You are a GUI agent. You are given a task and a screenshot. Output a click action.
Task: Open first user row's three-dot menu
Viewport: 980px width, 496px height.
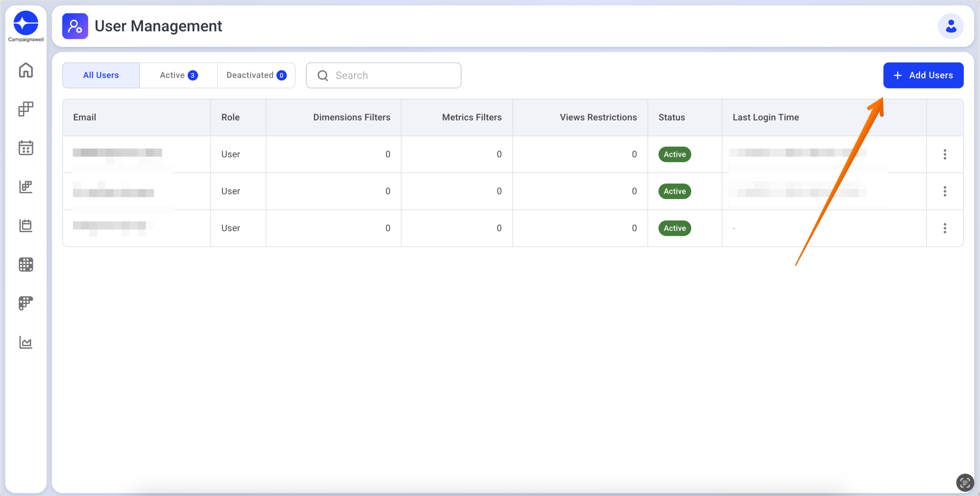[945, 154]
